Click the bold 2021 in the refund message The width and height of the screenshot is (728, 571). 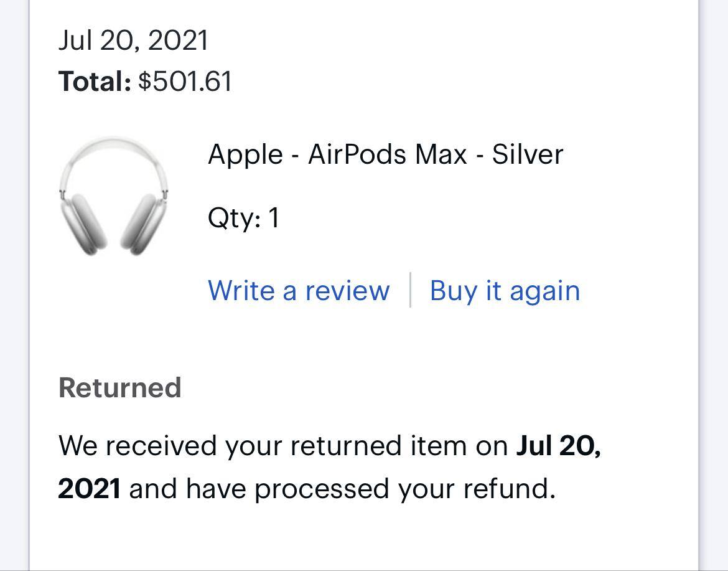tap(89, 489)
